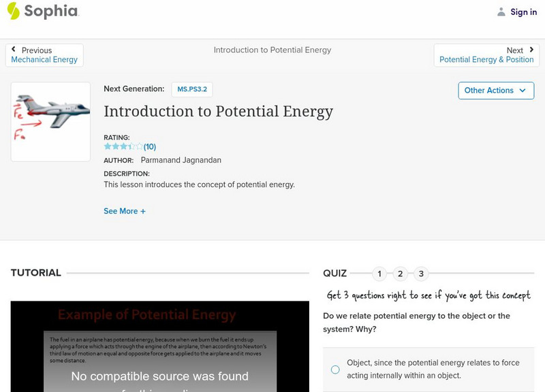
Task: Click the (10) ratings count
Action: click(x=150, y=146)
